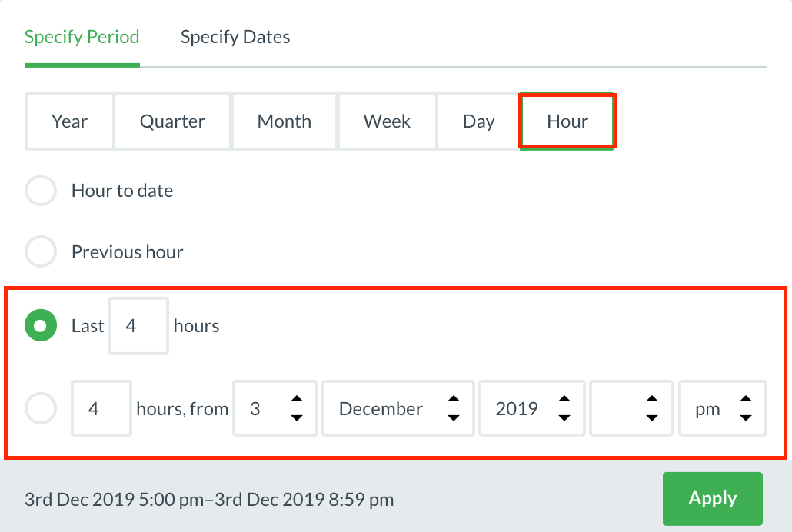The image size is (792, 532).
Task: Select the Day period option
Action: [x=478, y=121]
